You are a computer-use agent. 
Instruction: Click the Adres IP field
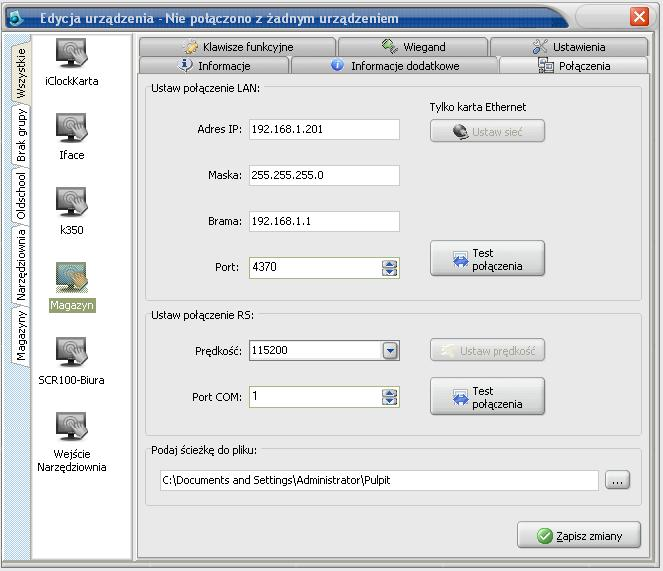pos(324,129)
